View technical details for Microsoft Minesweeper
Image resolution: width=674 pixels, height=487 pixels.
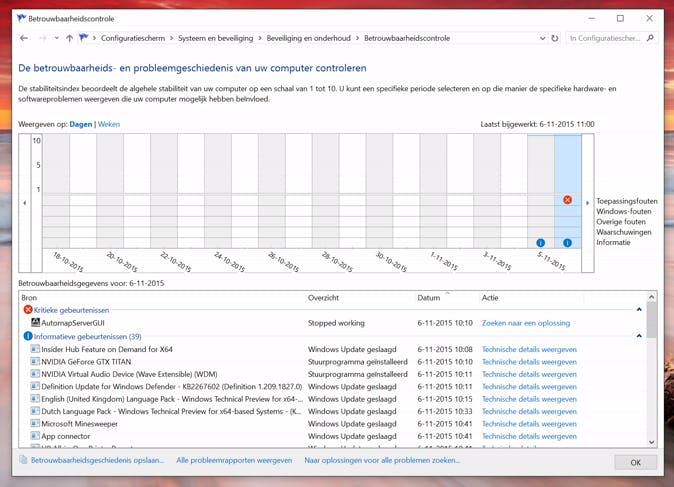[529, 424]
